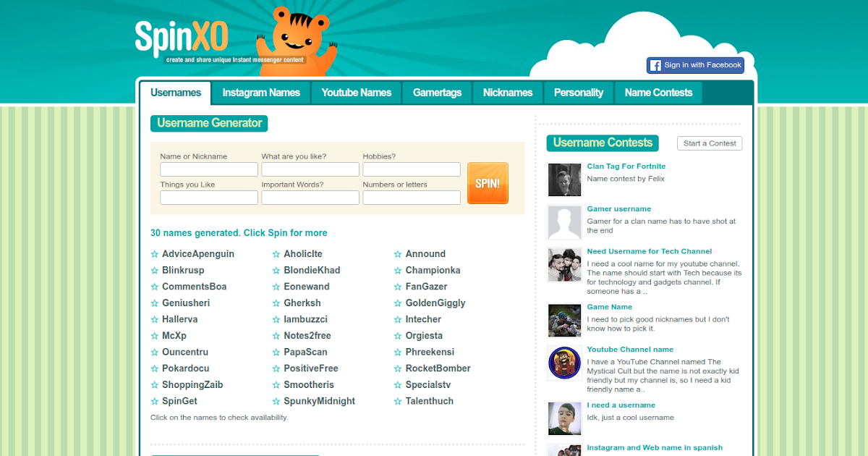Click the What are you like? field

point(310,169)
